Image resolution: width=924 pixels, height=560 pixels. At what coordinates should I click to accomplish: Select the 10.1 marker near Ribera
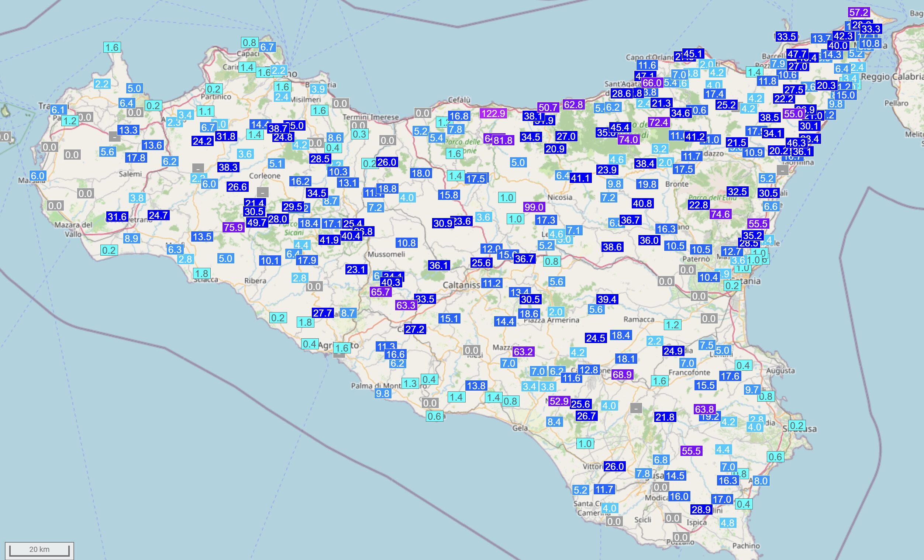coord(270,260)
